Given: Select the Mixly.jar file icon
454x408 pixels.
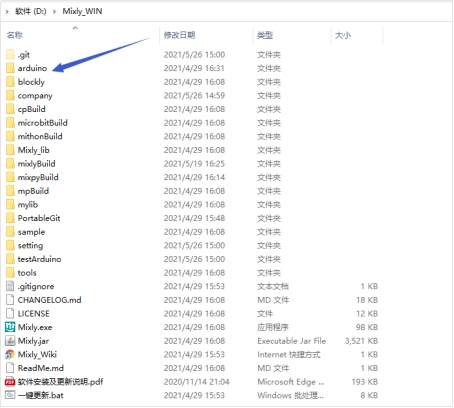Looking at the screenshot, I should (x=10, y=341).
